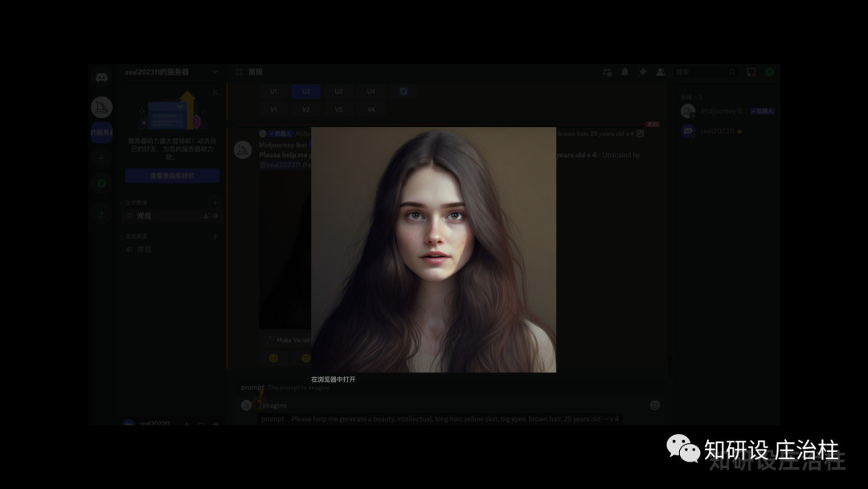Add a server with plus icon
The height and width of the screenshot is (489, 868).
coord(102,158)
